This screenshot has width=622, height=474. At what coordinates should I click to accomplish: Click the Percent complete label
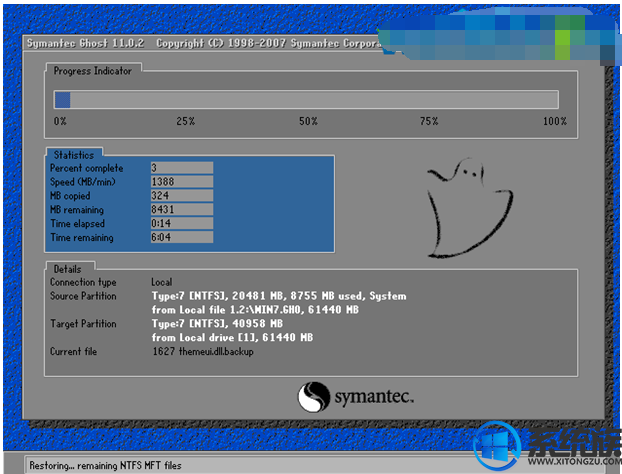(86, 168)
